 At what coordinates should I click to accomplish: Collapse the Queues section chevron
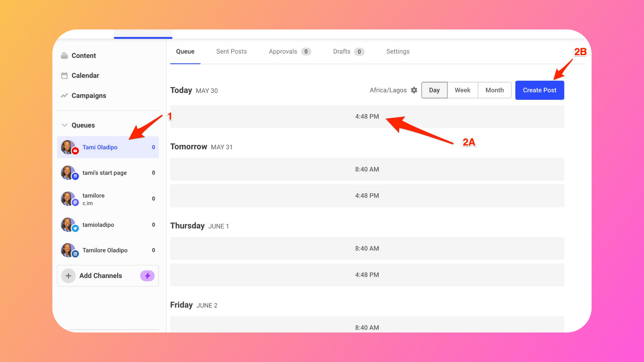point(64,125)
